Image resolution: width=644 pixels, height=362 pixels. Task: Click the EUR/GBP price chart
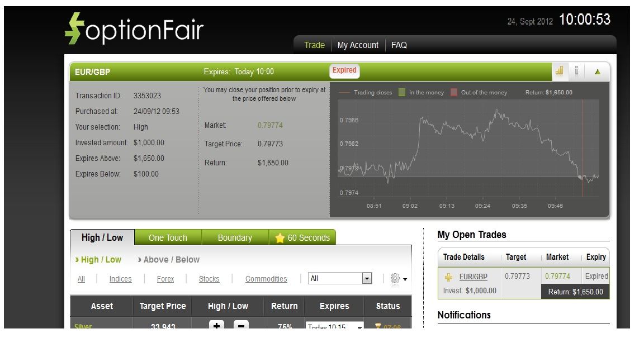click(468, 149)
